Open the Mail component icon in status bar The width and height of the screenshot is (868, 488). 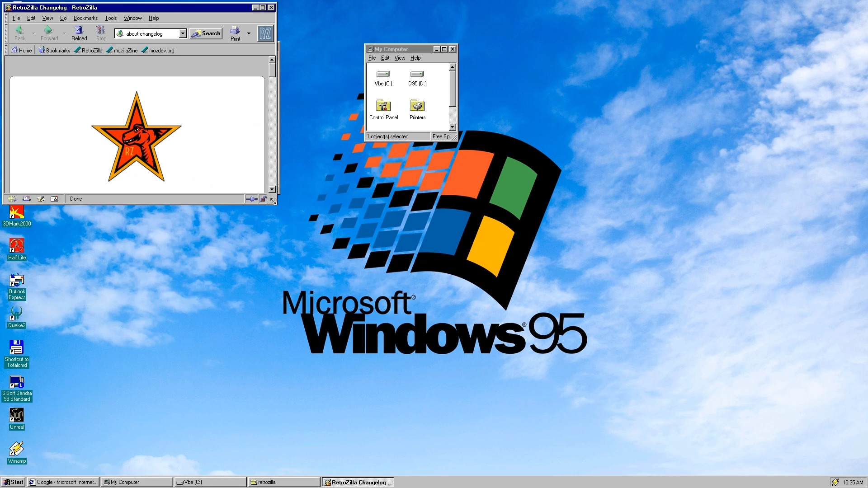coord(27,199)
